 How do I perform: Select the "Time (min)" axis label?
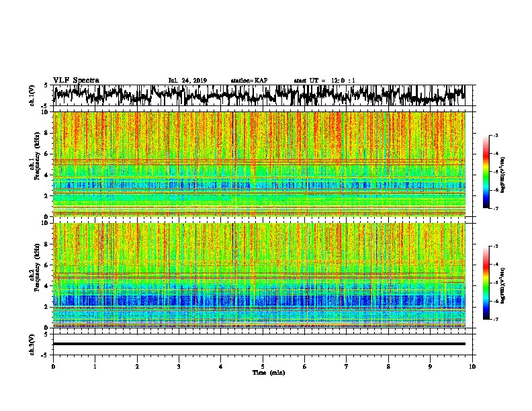[269, 373]
